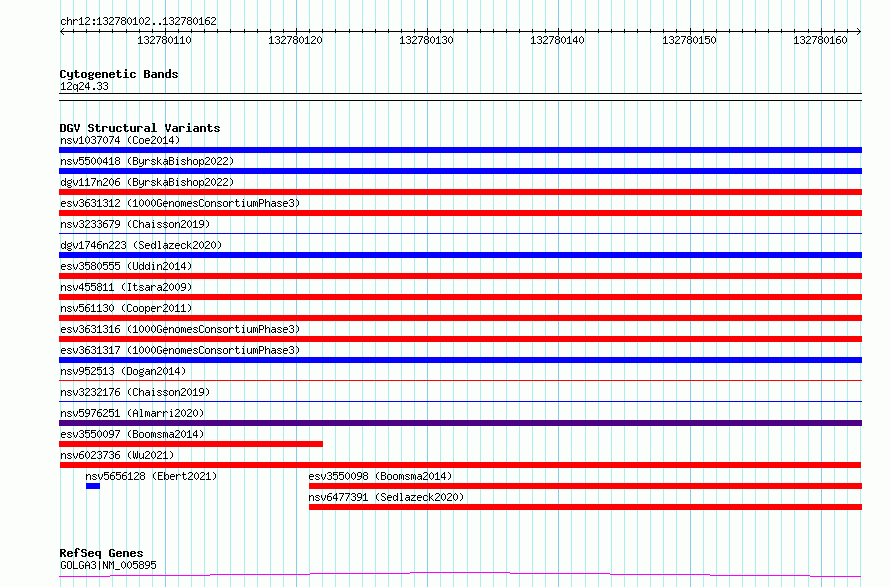Image resolution: width=890 pixels, height=587 pixels.
Task: Select the red bar under nsv6477391
Action: pyautogui.click(x=585, y=507)
